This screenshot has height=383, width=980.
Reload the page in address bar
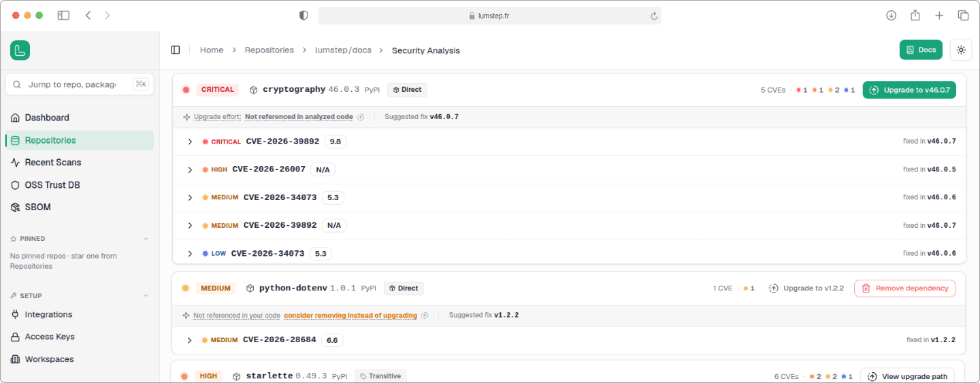[x=654, y=16]
